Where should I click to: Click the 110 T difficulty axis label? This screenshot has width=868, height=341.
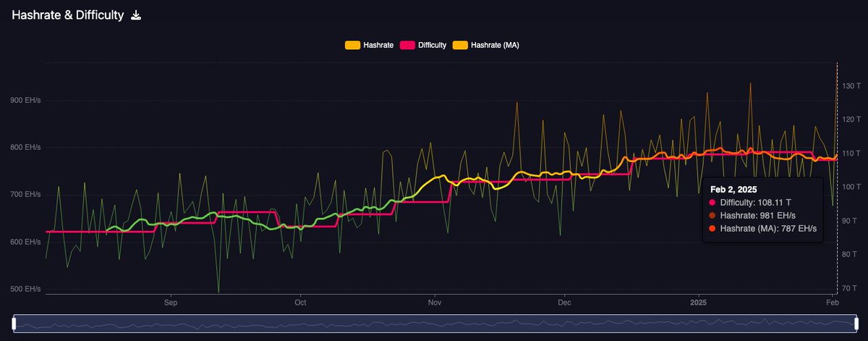[x=850, y=153]
